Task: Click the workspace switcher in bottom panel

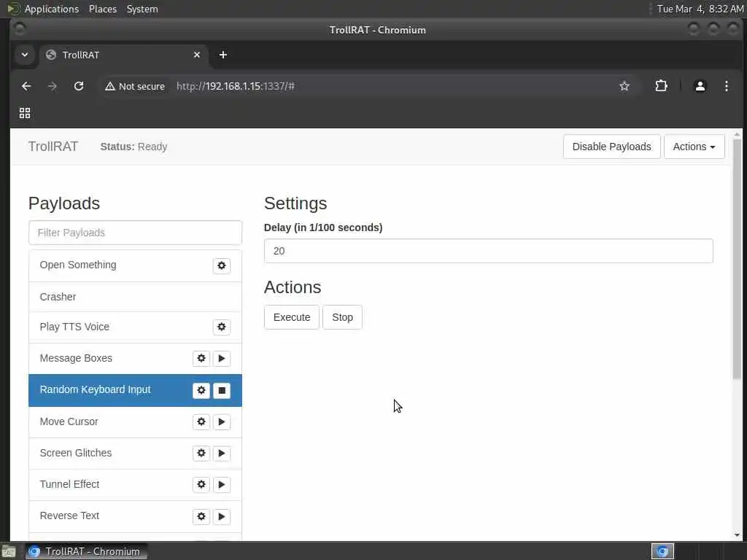Action: tap(662, 551)
